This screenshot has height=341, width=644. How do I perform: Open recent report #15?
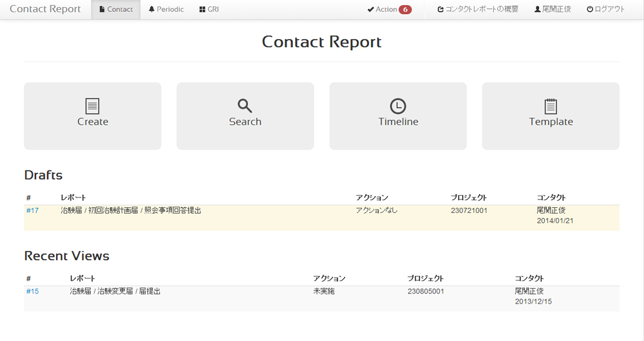(x=32, y=291)
